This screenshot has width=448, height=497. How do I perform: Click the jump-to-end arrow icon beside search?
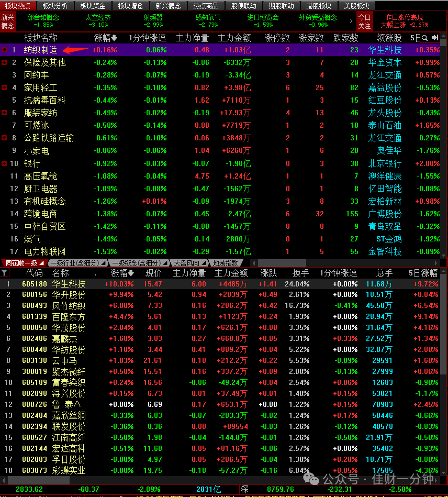(x=435, y=38)
